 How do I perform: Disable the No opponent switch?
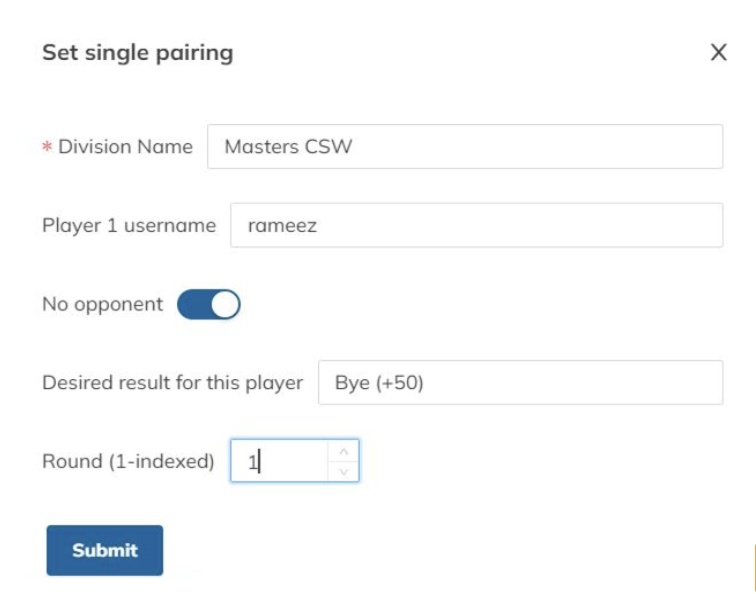point(209,305)
